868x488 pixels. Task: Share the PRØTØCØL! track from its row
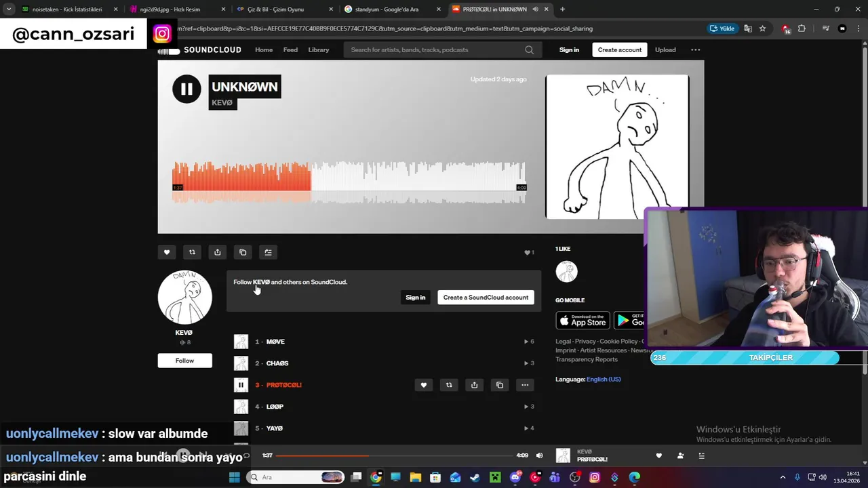pyautogui.click(x=474, y=385)
